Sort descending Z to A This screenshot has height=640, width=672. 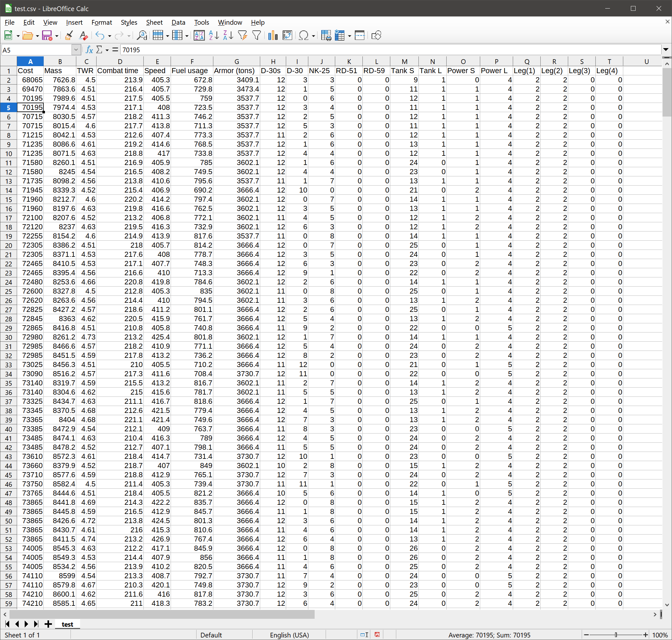coord(228,35)
